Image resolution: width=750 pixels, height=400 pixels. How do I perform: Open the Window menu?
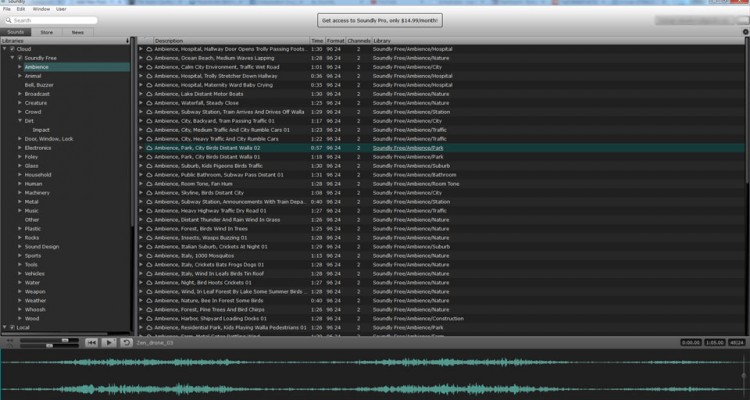pyautogui.click(x=41, y=8)
